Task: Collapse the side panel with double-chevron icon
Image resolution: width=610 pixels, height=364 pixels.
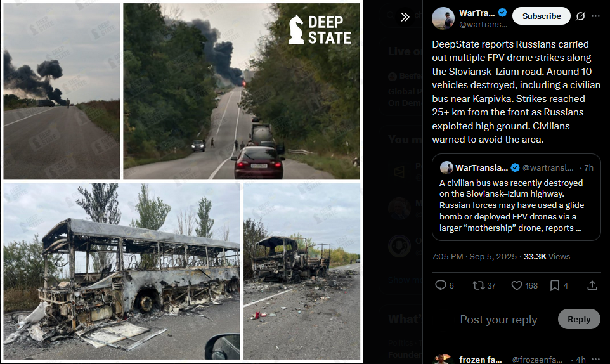Action: [405, 17]
